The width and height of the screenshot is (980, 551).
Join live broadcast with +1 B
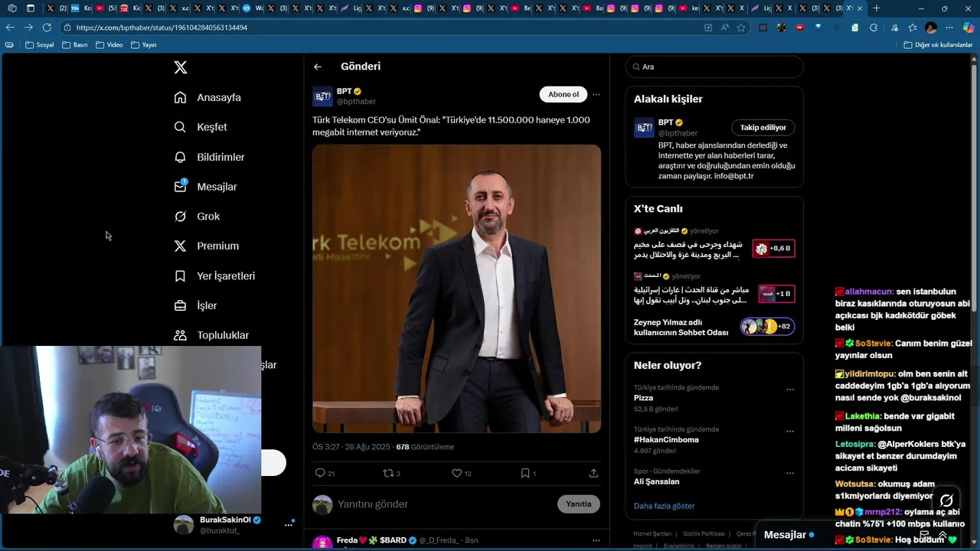coord(776,293)
